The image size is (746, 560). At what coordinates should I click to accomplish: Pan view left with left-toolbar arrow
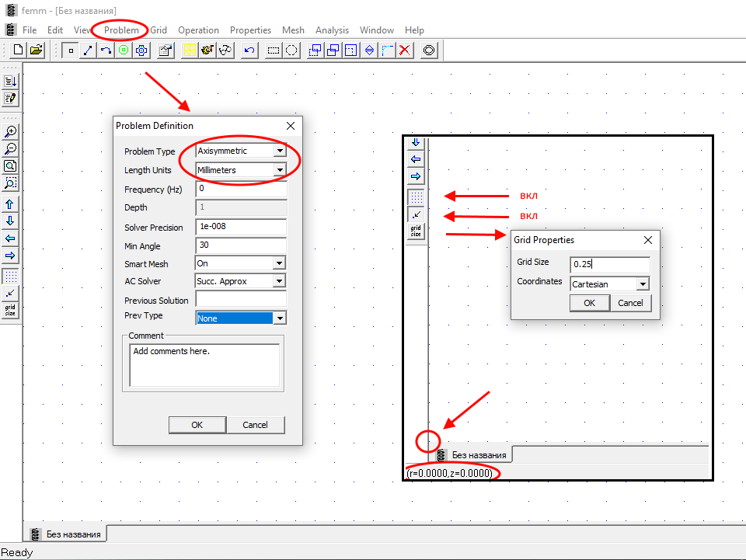10,238
